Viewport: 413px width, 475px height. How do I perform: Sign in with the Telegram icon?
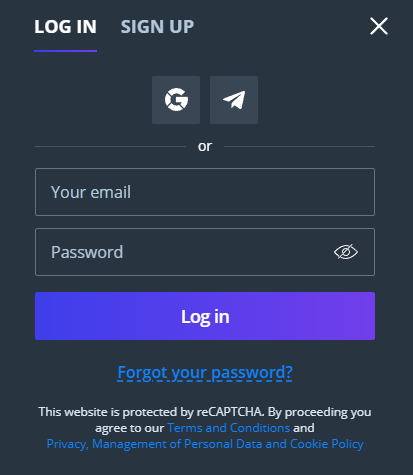[x=234, y=100]
